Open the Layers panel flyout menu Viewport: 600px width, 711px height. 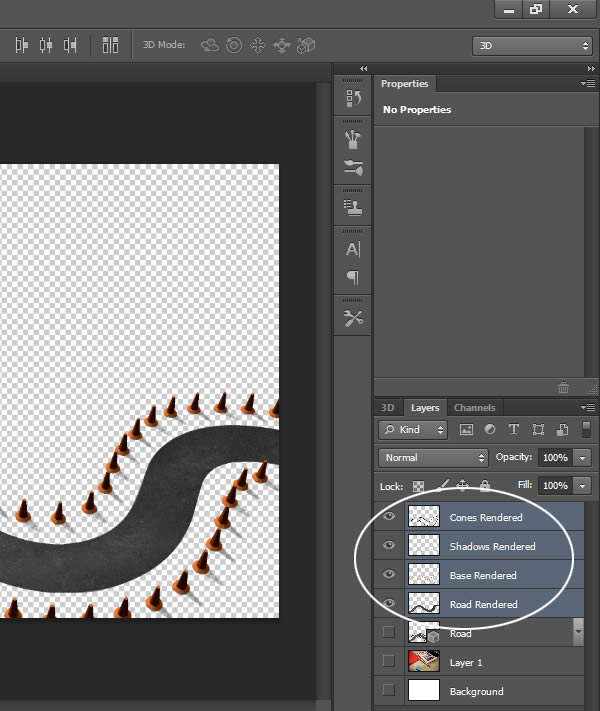click(588, 407)
